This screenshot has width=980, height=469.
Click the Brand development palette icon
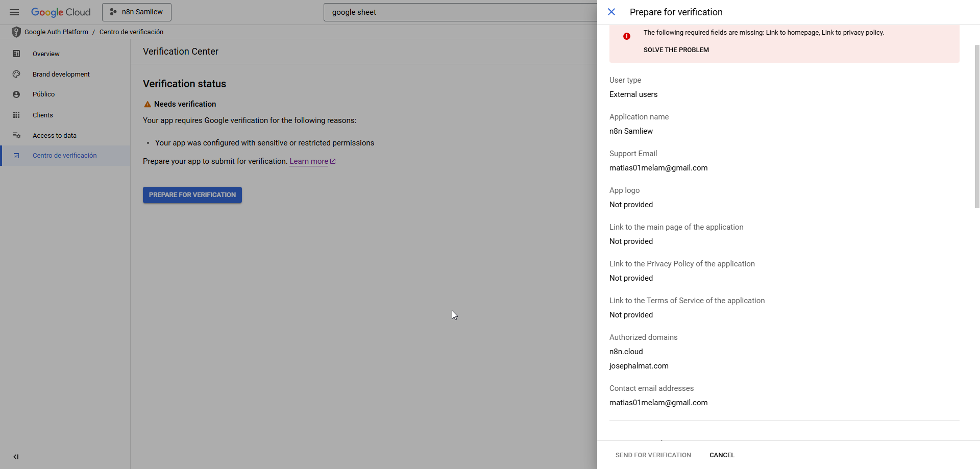coord(16,74)
